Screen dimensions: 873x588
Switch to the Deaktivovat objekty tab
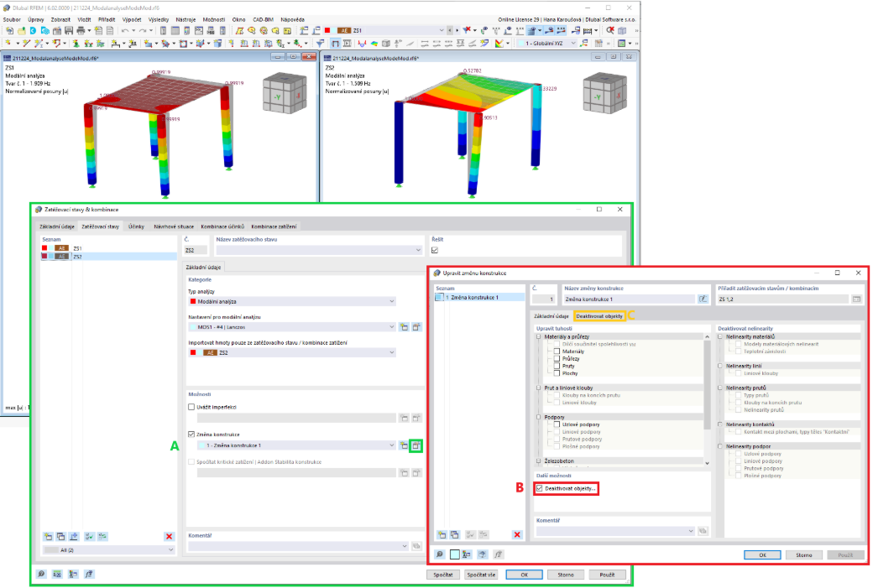point(599,316)
